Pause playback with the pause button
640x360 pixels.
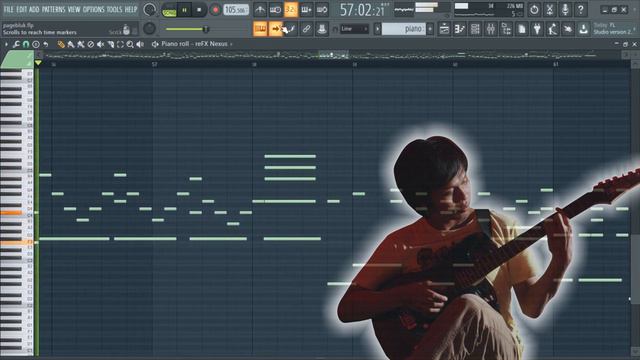coord(184,10)
